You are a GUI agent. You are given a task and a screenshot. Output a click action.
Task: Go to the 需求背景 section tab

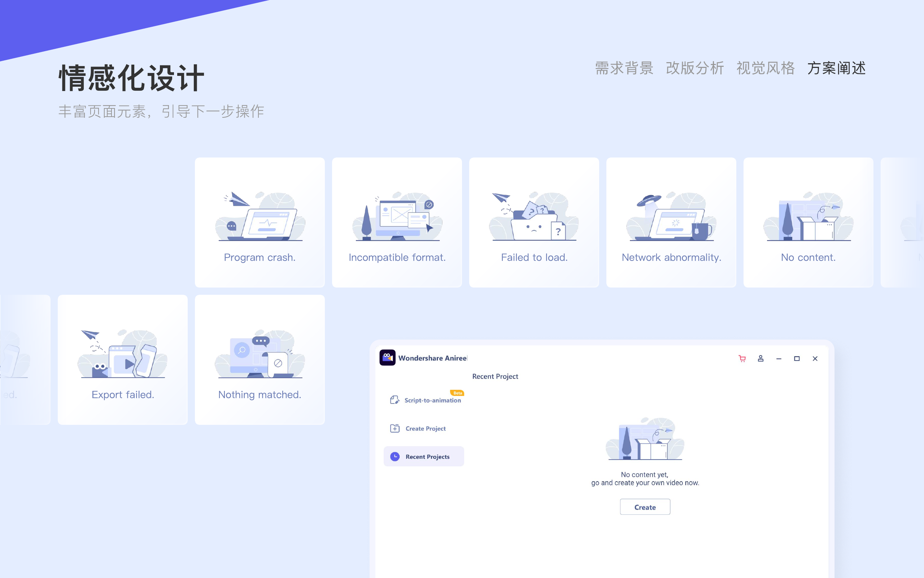coord(624,68)
